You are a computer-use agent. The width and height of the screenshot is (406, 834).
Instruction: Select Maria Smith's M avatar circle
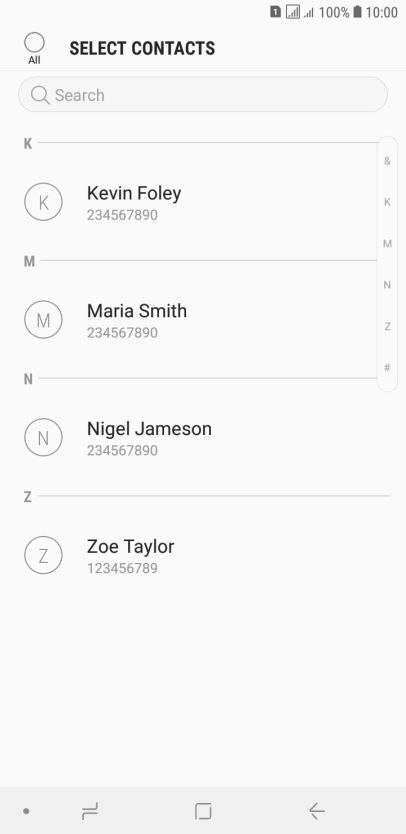coord(44,319)
